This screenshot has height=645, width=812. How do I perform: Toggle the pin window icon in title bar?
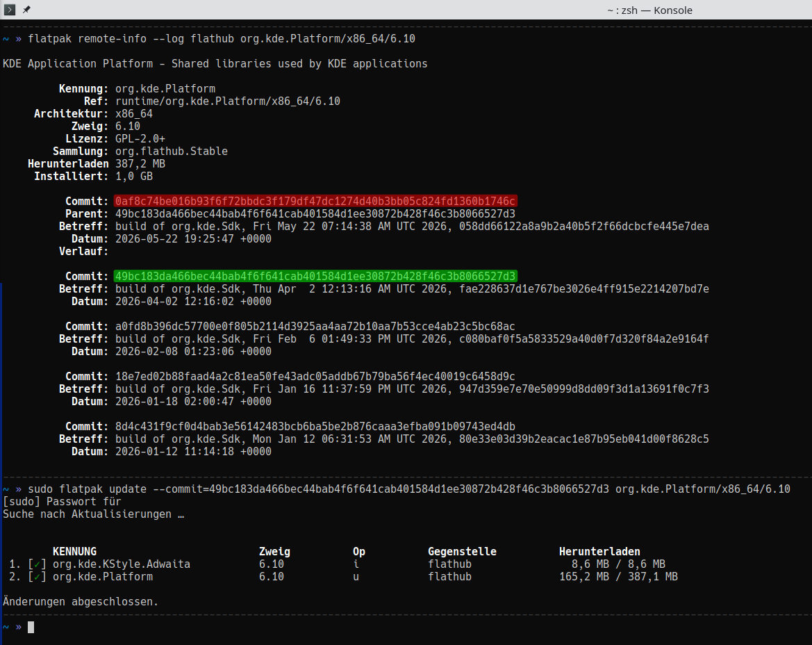pyautogui.click(x=26, y=9)
